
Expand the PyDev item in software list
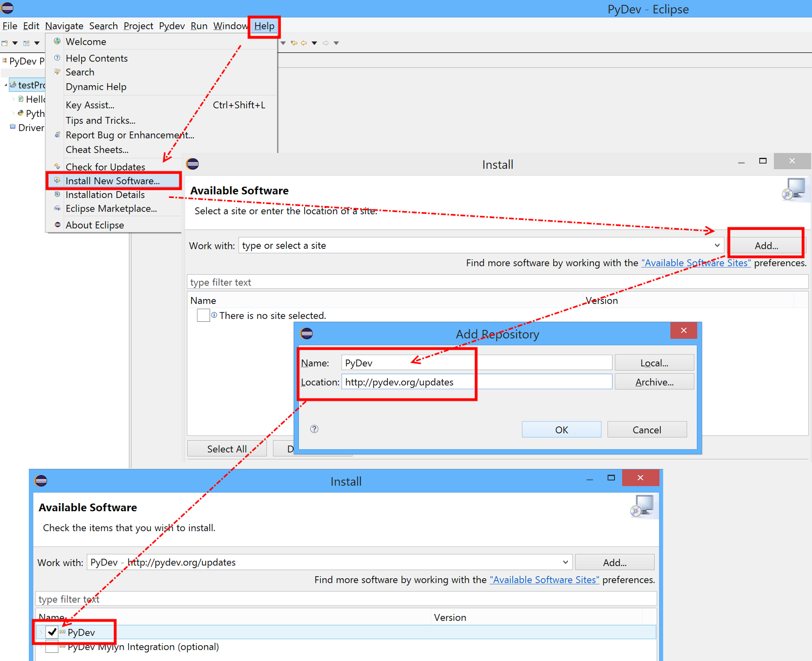point(41,632)
